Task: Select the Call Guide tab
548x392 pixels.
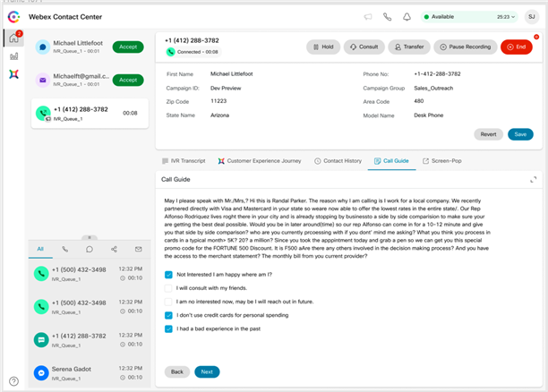Action: point(391,161)
